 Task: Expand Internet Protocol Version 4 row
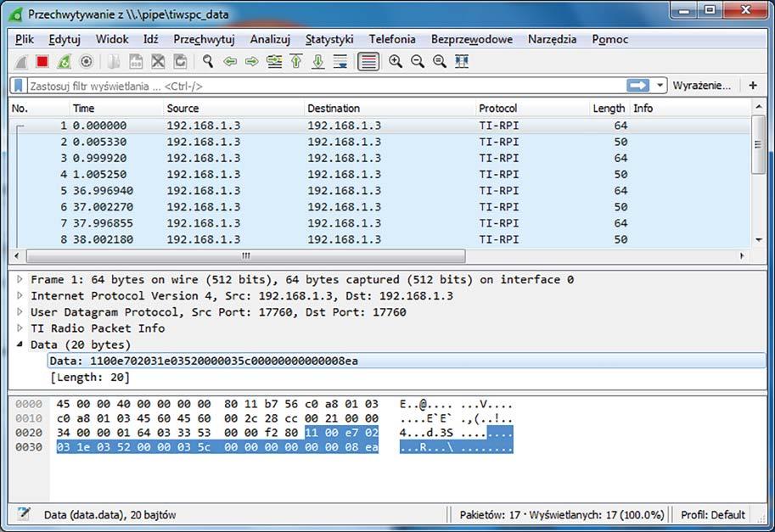click(x=20, y=296)
